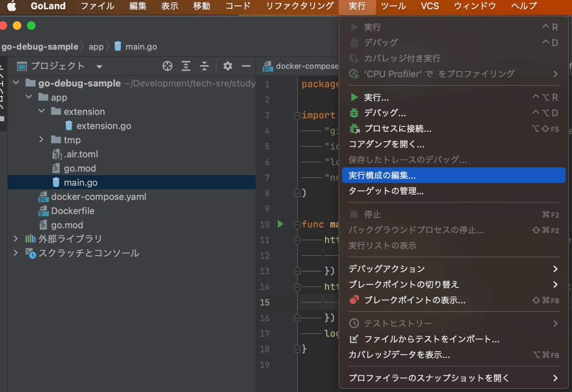Open the 移動 menu
This screenshot has height=392, width=572.
tap(201, 6)
